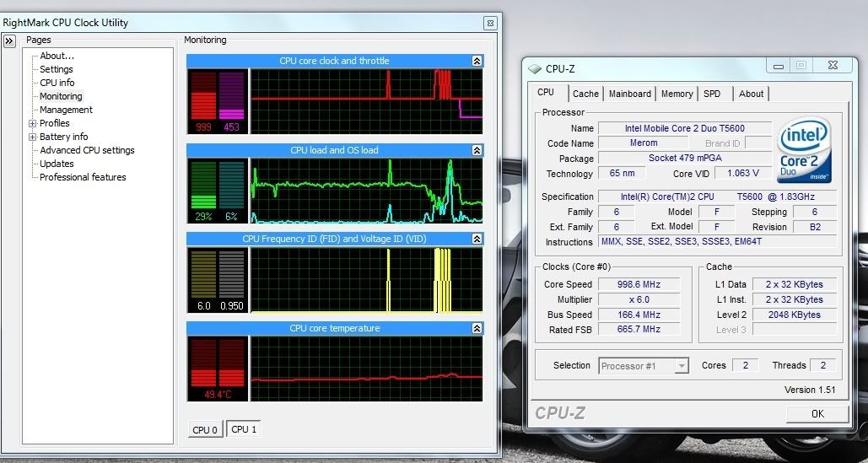Screen dimensions: 868x463
Task: Click the CPU core clock graph area
Action: coord(366,101)
